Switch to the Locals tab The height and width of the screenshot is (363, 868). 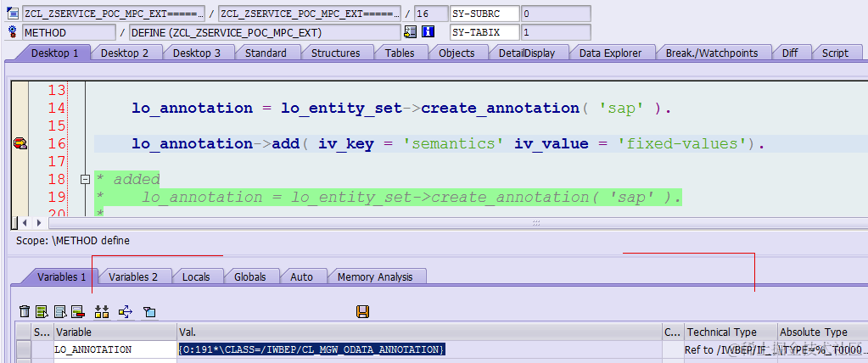point(196,276)
